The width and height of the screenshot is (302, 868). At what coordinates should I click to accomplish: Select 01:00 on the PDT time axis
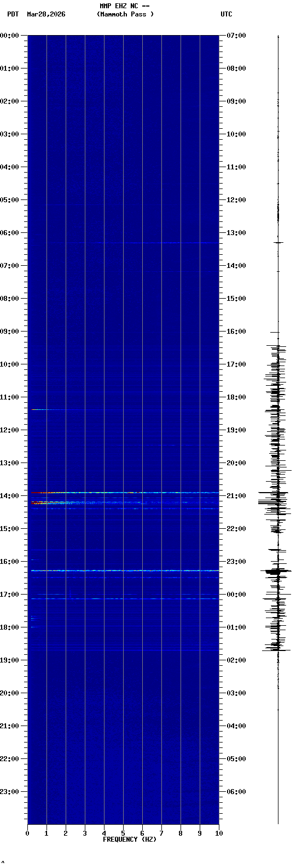(x=10, y=68)
